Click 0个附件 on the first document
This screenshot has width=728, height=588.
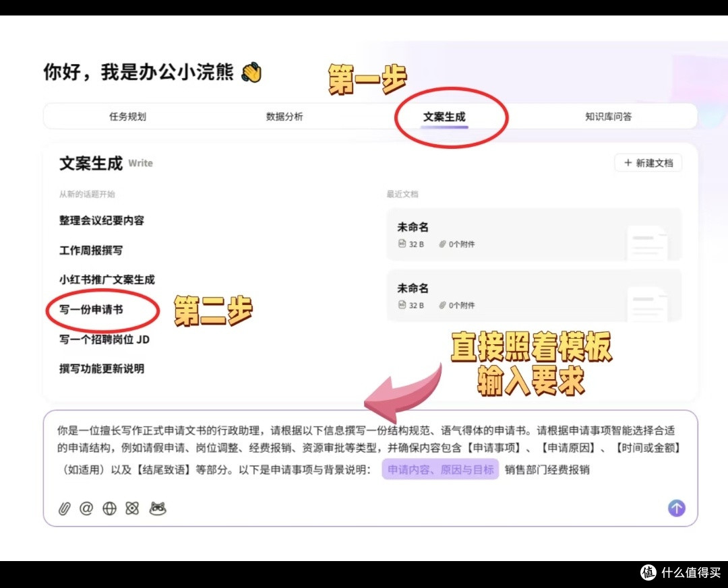[457, 244]
